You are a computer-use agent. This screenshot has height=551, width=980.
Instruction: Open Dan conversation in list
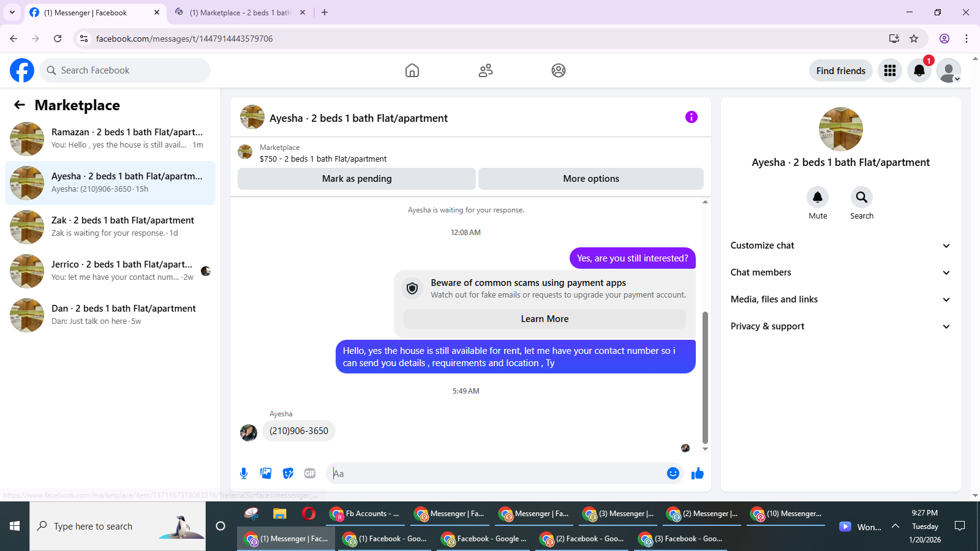110,315
